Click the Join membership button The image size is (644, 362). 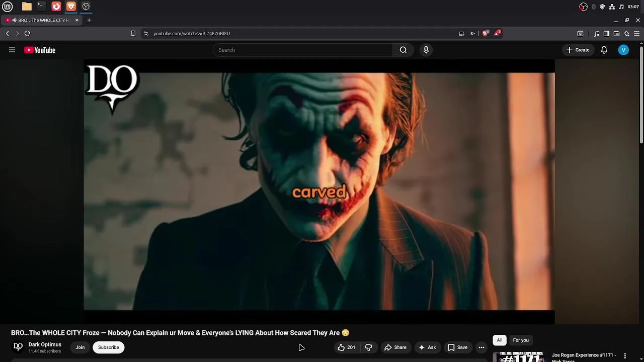tap(80, 347)
